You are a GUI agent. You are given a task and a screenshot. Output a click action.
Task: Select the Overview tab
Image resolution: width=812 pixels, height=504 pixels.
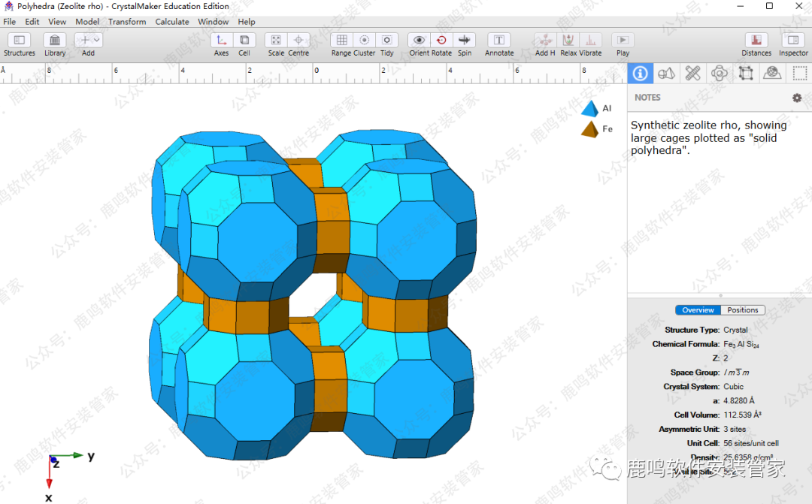point(698,310)
